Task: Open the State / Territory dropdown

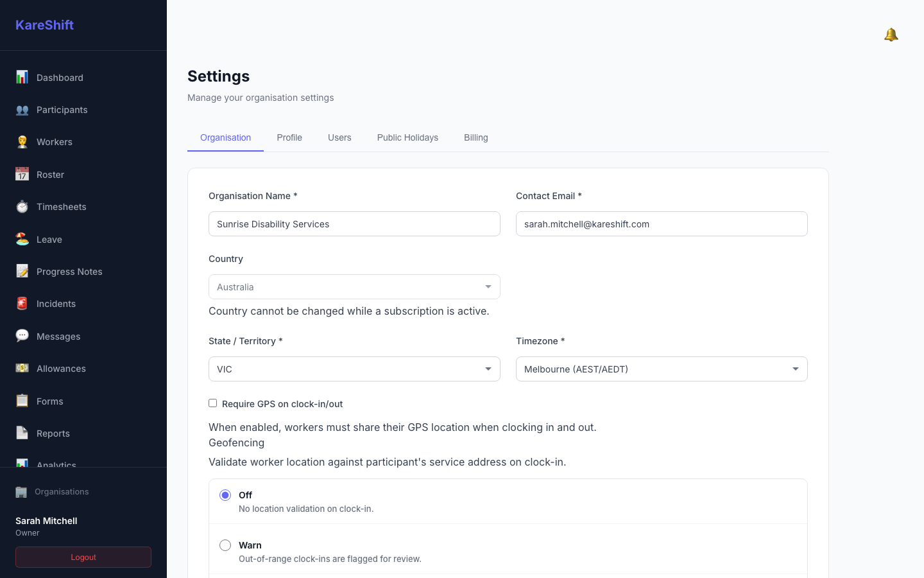Action: click(354, 369)
